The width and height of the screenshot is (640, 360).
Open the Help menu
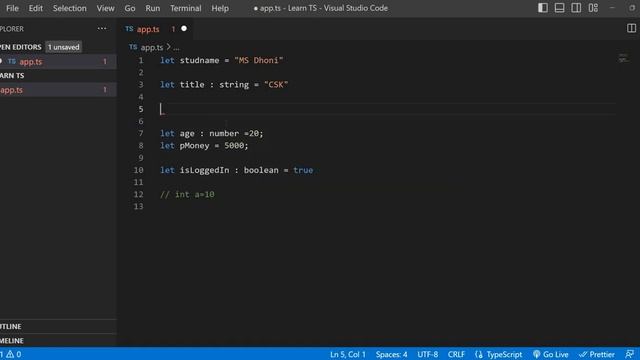click(220, 8)
